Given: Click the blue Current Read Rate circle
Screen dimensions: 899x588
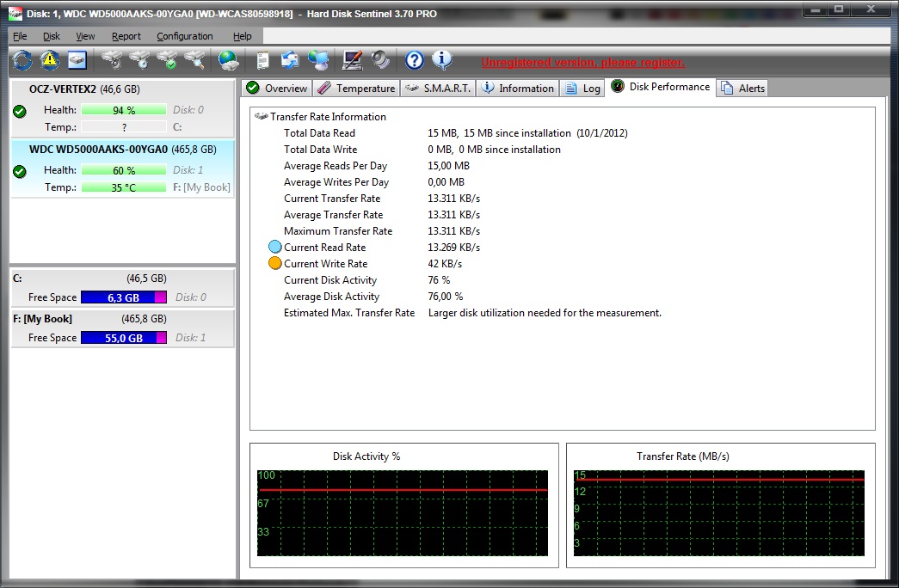Looking at the screenshot, I should [x=275, y=247].
